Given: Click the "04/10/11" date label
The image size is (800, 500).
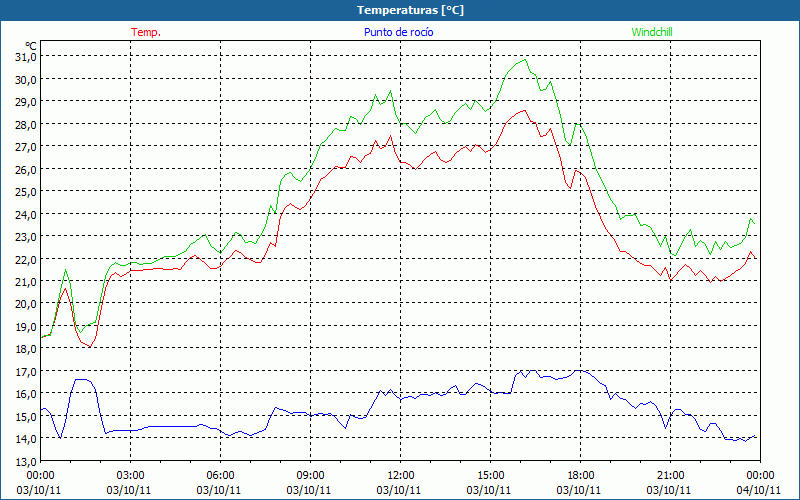Looking at the screenshot, I should pos(759,490).
